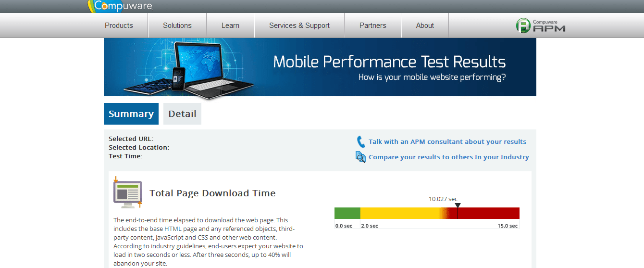The image size is (644, 268).
Task: Open the Partners menu
Action: point(373,26)
